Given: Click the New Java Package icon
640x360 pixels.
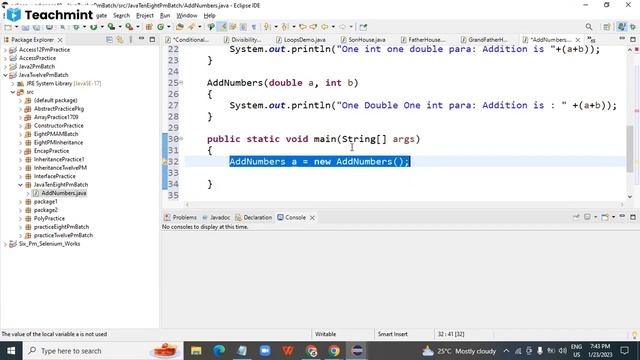Looking at the screenshot, I should pos(149,27).
